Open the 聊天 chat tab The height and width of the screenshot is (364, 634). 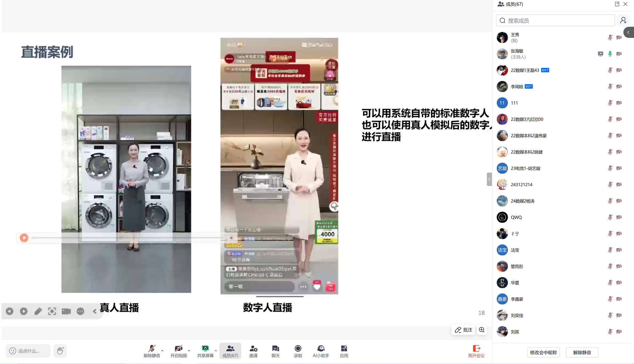point(275,351)
